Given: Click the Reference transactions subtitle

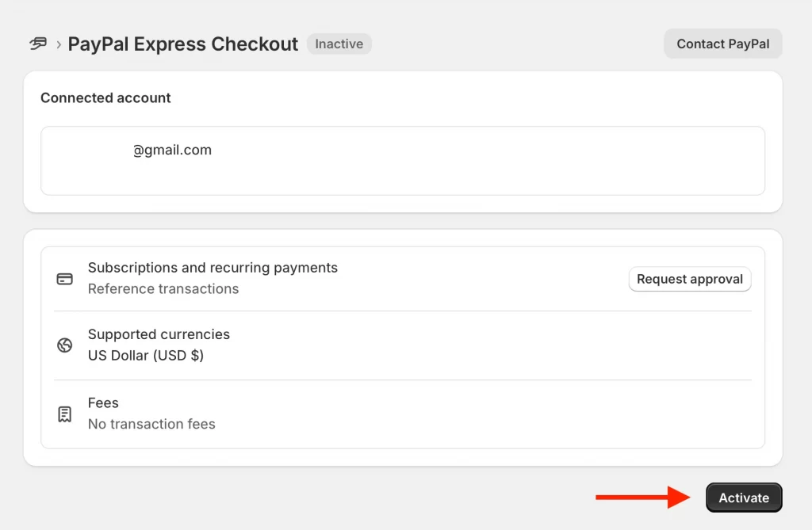Looking at the screenshot, I should pos(163,289).
